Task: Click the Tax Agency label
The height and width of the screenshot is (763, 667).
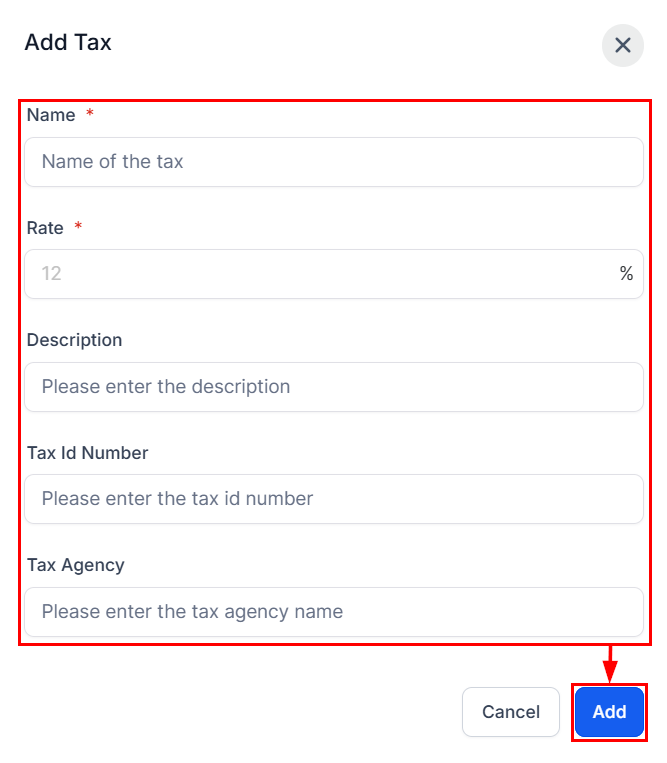Action: [x=76, y=565]
